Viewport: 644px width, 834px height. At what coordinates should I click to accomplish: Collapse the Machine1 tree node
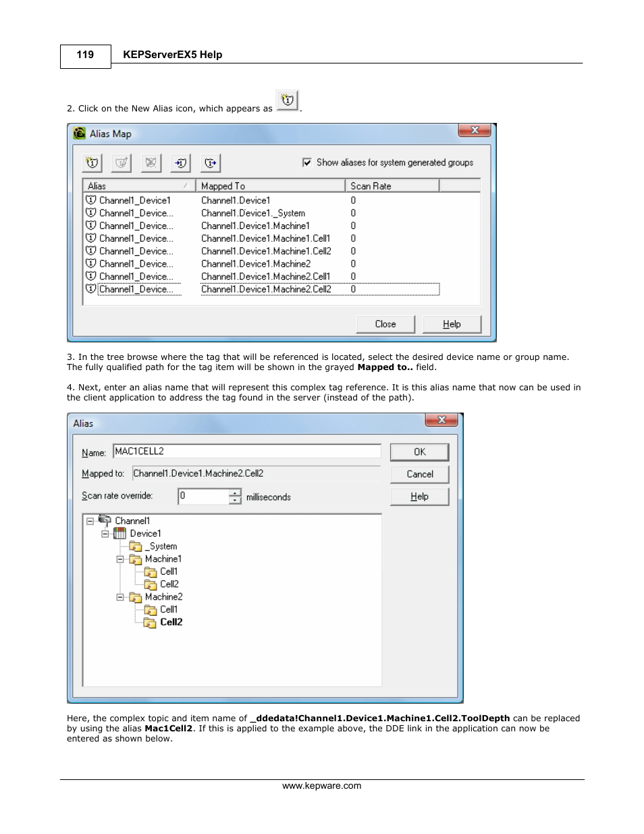120,559
